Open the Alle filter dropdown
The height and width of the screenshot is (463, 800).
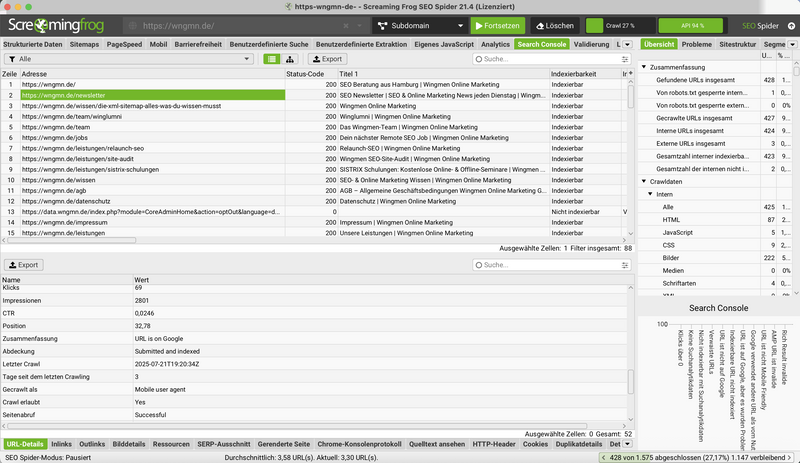(x=129, y=59)
